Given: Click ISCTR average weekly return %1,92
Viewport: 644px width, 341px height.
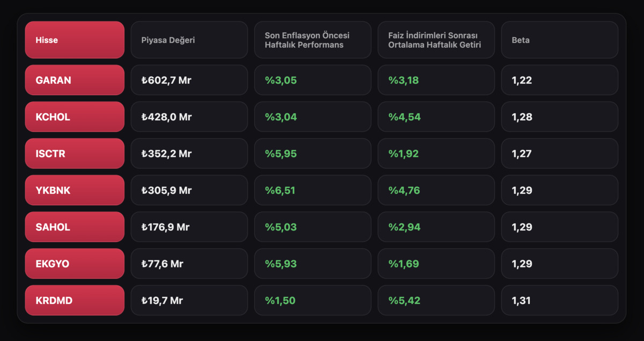Looking at the screenshot, I should click(436, 154).
